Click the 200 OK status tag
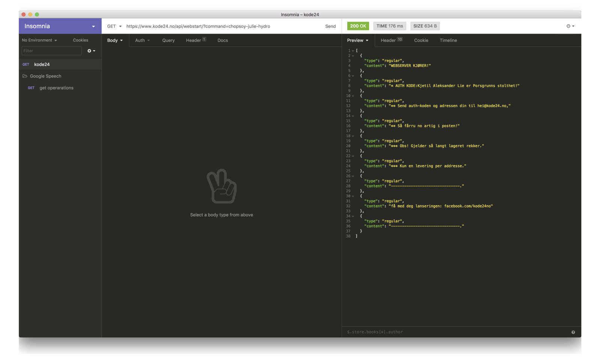 coord(358,26)
